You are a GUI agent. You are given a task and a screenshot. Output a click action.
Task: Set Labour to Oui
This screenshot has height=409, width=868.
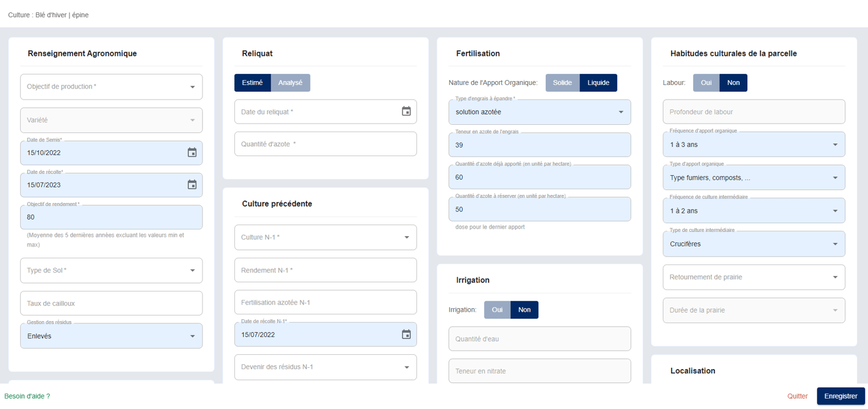706,83
